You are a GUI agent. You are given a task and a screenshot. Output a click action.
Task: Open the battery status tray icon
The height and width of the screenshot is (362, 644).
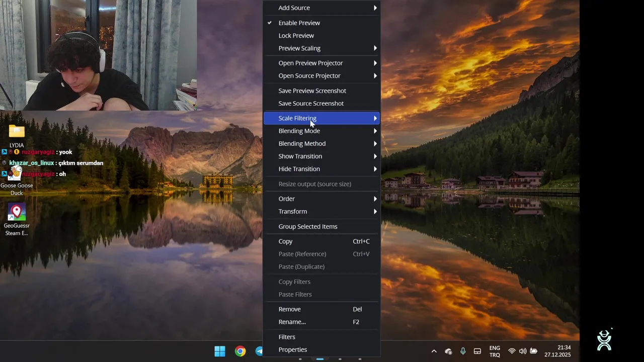click(534, 351)
